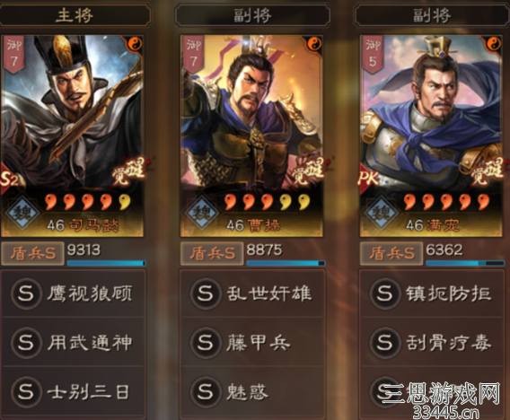Screen dimensions: 510x420
Task: Select the 主将 slot header
Action: (x=75, y=15)
